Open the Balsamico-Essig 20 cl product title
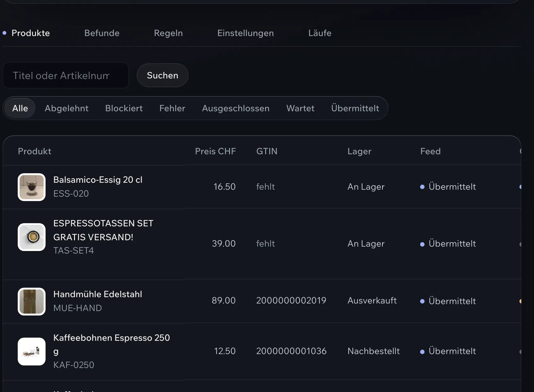 click(x=98, y=180)
